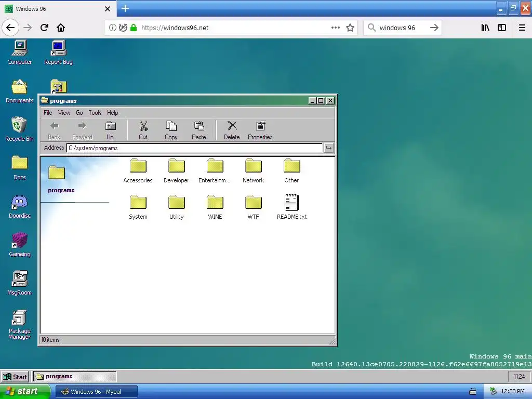Click the keyboard icon in system tray

click(473, 392)
